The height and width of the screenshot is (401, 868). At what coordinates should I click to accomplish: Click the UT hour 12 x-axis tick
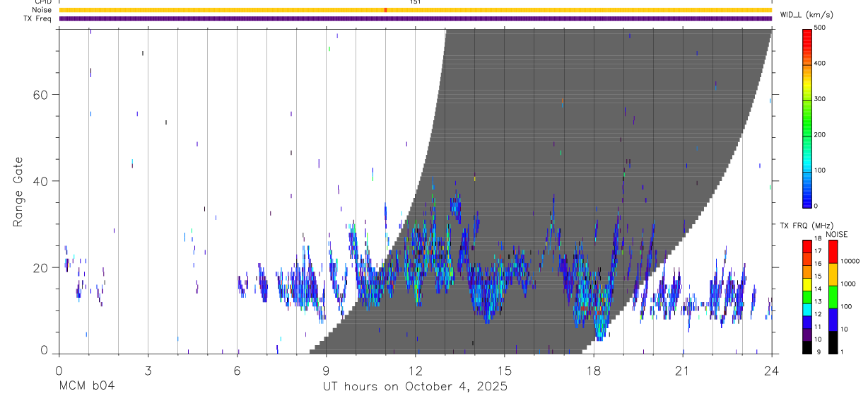[x=416, y=371]
